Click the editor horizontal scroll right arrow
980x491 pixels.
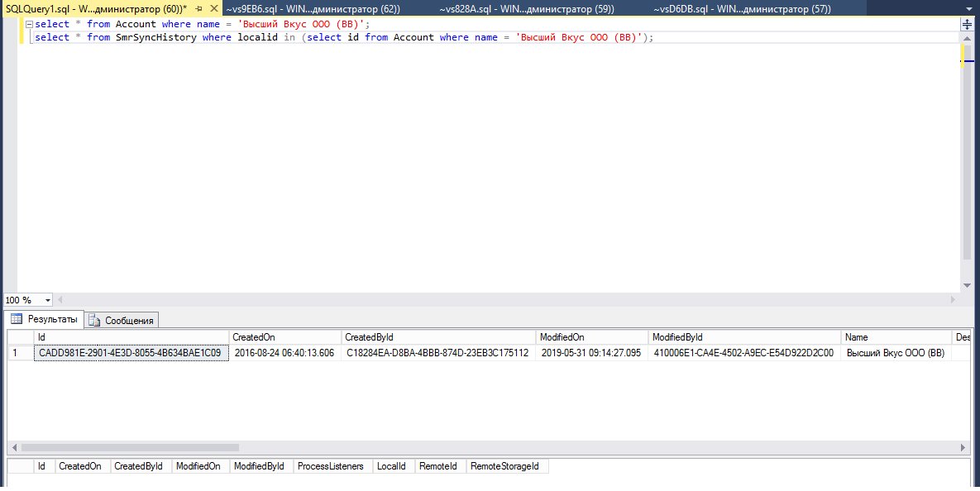coord(954,300)
